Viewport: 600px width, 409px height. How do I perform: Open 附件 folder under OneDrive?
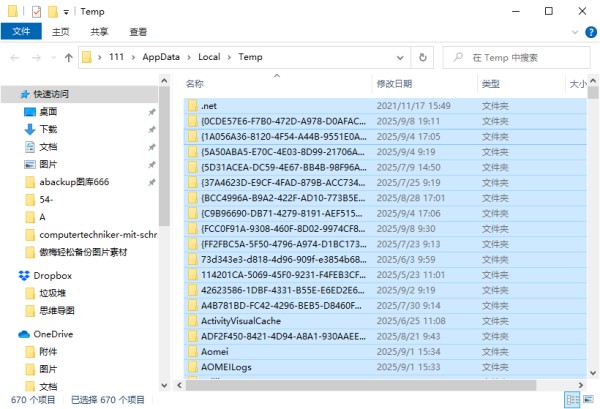48,352
